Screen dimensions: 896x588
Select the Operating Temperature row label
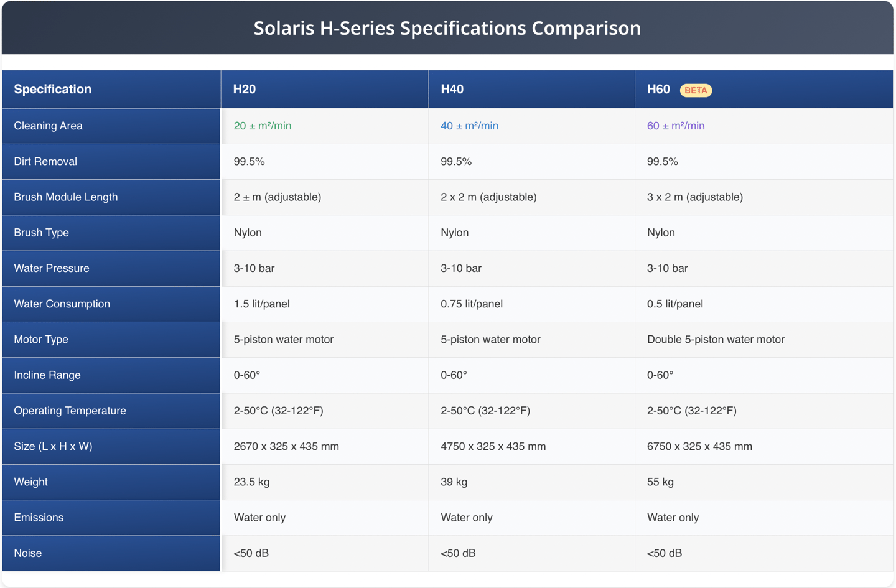70,411
